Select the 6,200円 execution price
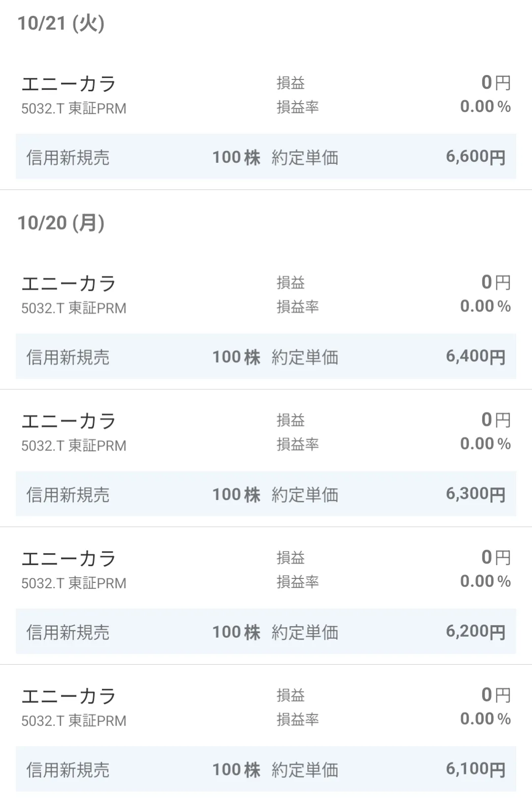This screenshot has height=798, width=532. [475, 632]
